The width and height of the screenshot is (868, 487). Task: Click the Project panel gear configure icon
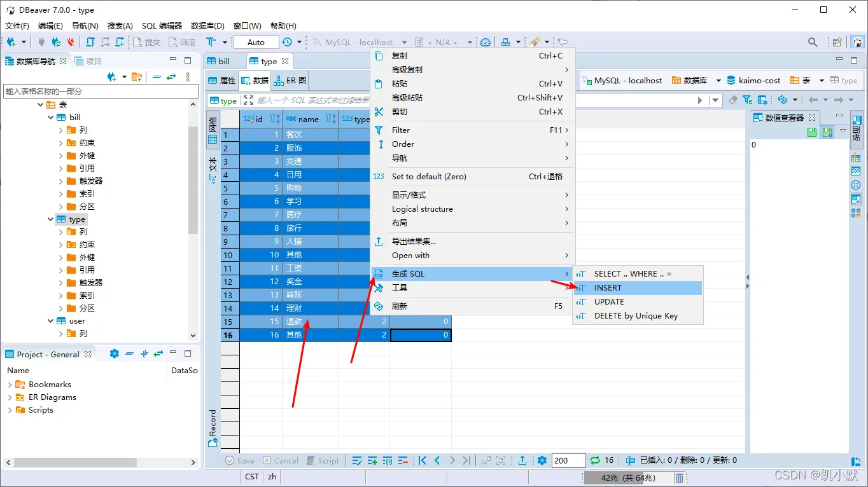pyautogui.click(x=114, y=354)
